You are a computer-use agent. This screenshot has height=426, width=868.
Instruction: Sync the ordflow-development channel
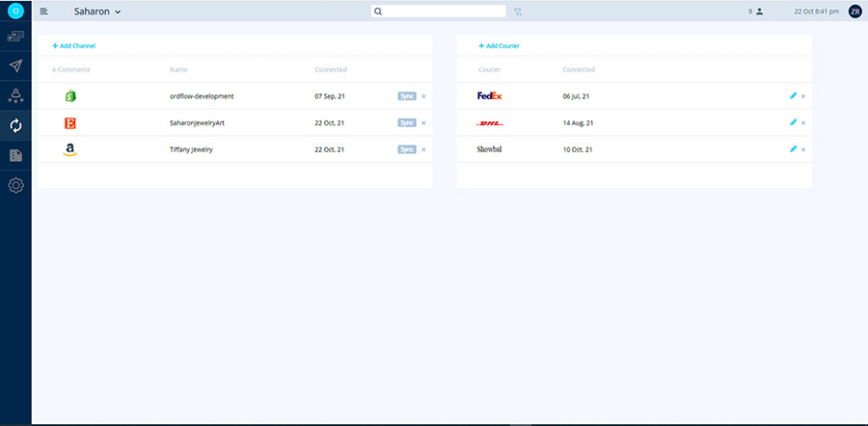pos(407,96)
